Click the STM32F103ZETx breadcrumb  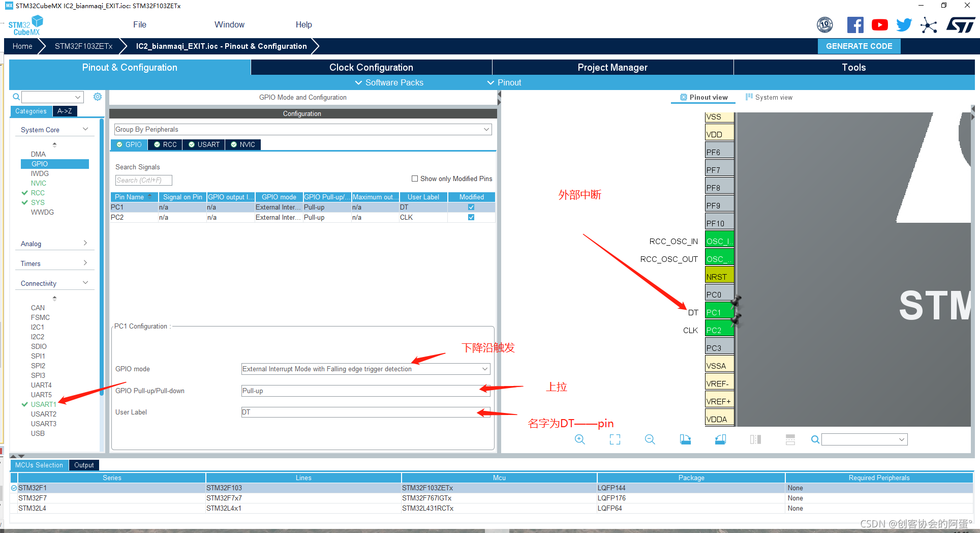[83, 46]
